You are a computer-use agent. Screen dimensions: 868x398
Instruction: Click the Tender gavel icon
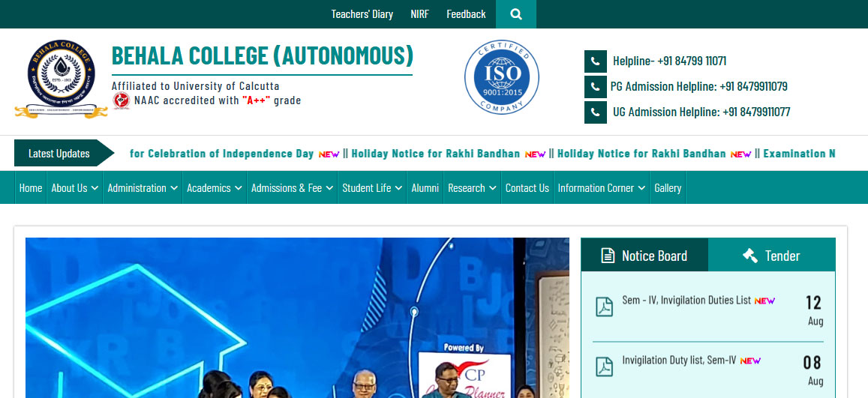(x=750, y=256)
